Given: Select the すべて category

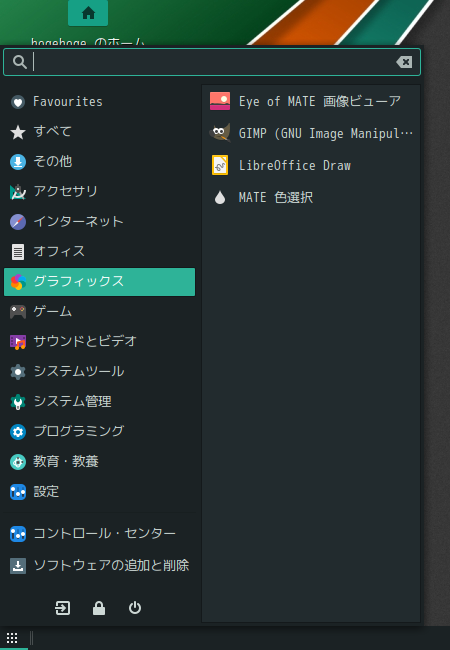Looking at the screenshot, I should 99,132.
